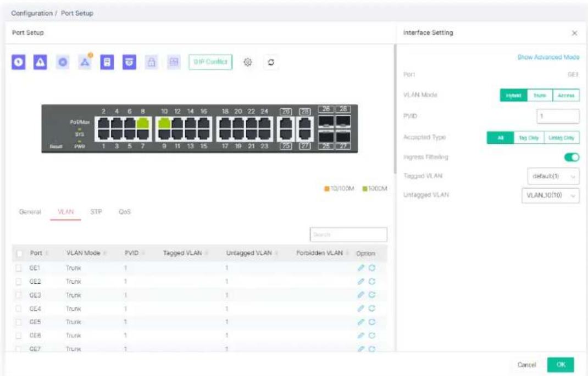Toggle the Ingress Filtering switch
The height and width of the screenshot is (376, 588).
click(x=572, y=158)
